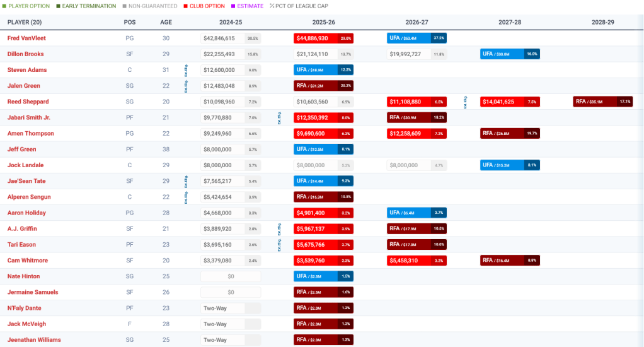
Task: Click the 2025-26 season column header
Action: coord(324,22)
